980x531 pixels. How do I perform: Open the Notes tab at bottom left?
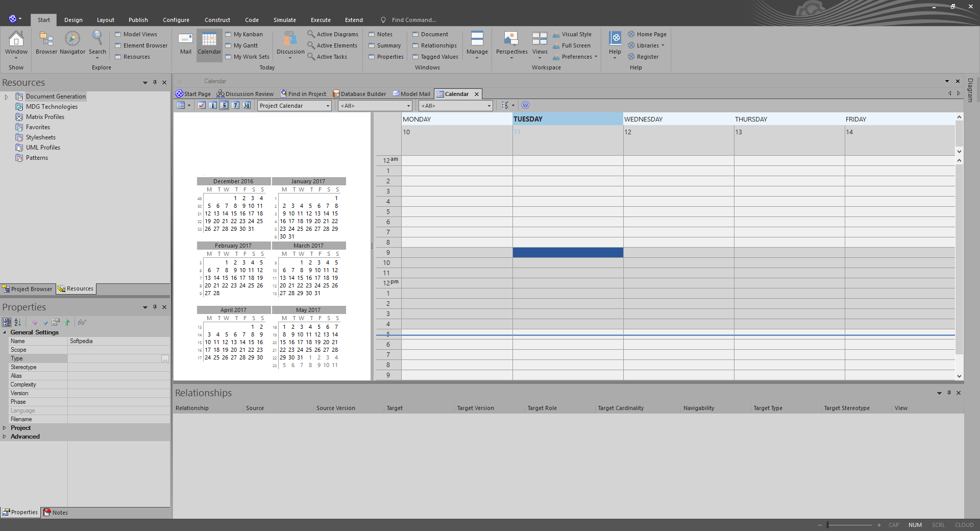coord(56,513)
